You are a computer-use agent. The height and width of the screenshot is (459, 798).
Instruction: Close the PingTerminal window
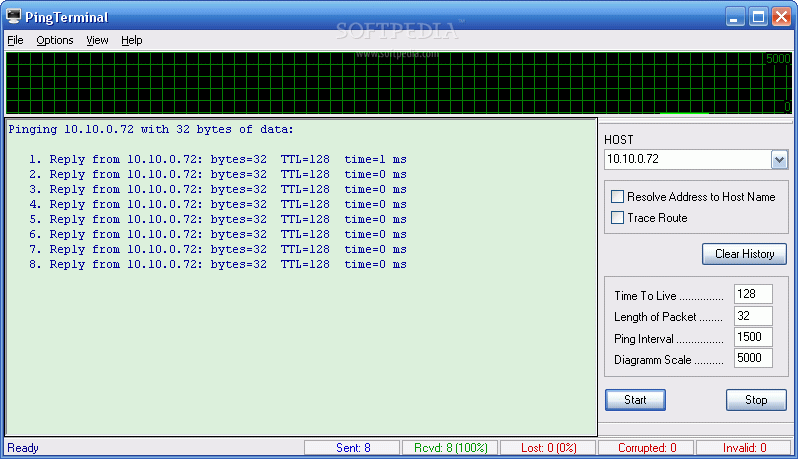coord(781,17)
